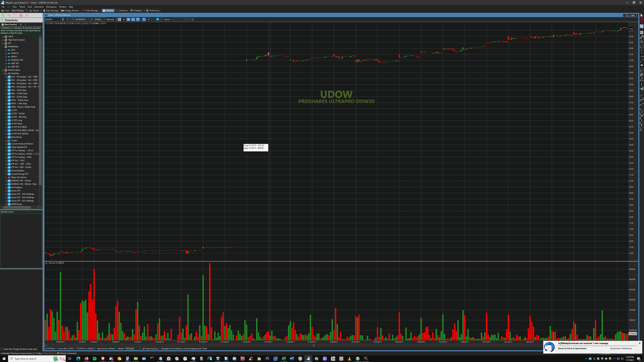
Task: Click the DataSets tree vertical scrollbar
Action: click(40, 111)
